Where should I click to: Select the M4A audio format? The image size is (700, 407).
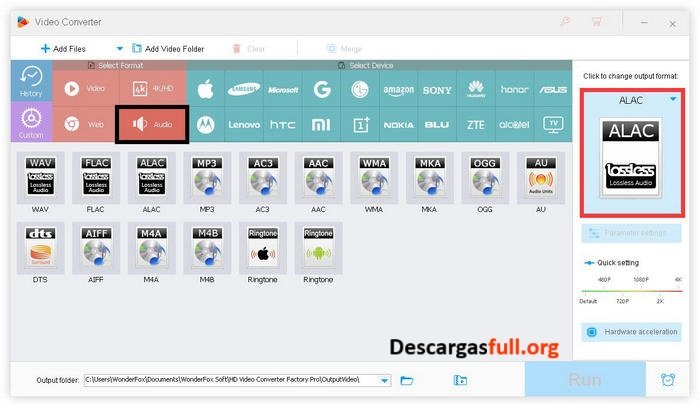(151, 248)
